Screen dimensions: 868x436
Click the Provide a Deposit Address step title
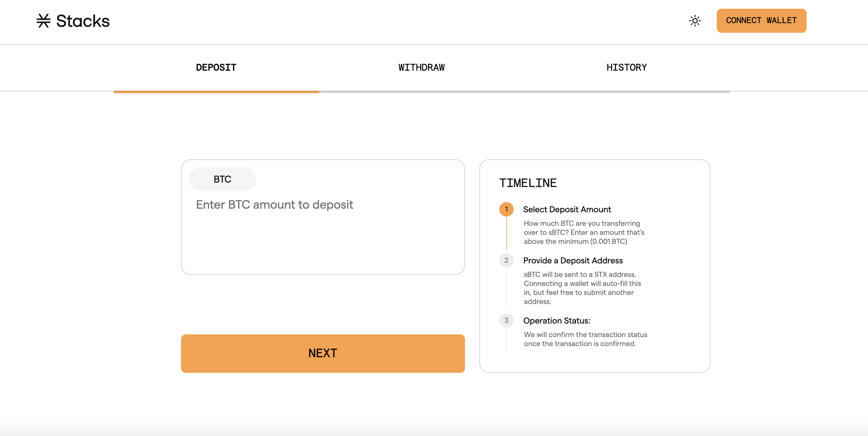point(573,260)
